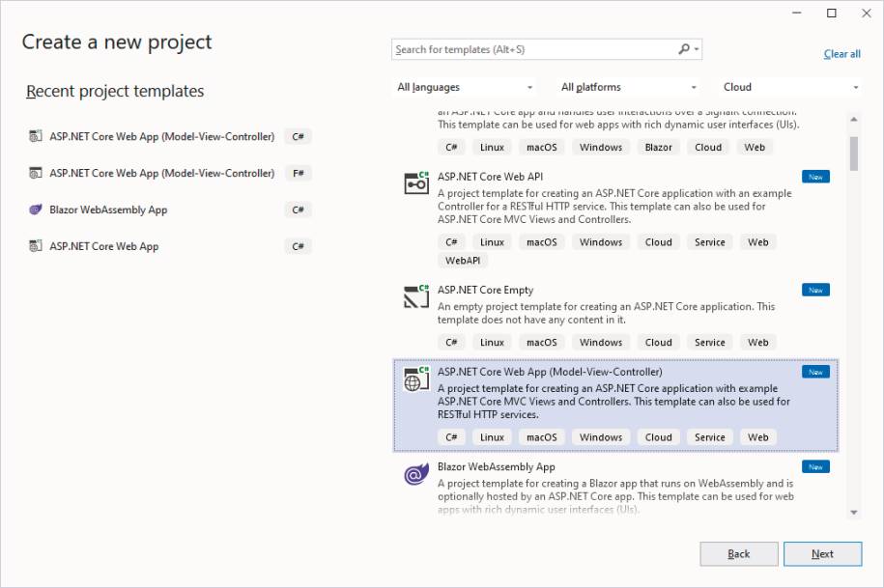Open the Cloud project type dropdown
The height and width of the screenshot is (588, 884).
point(790,87)
